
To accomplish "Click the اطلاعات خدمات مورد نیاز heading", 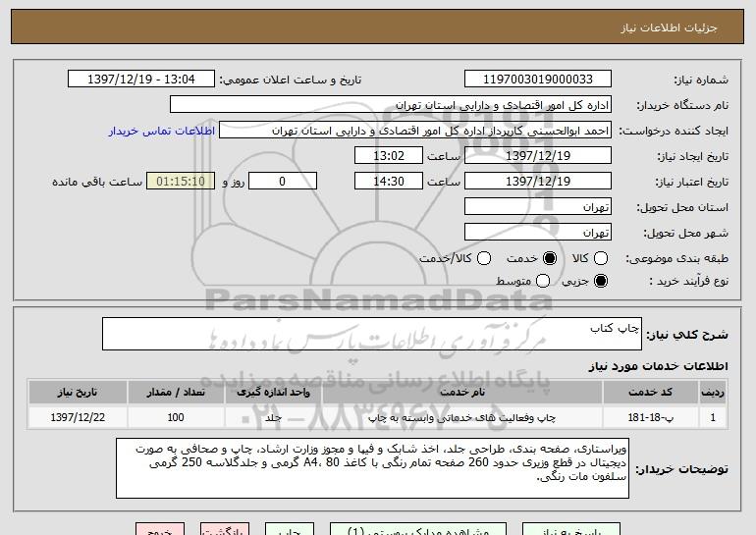I will point(658,366).
